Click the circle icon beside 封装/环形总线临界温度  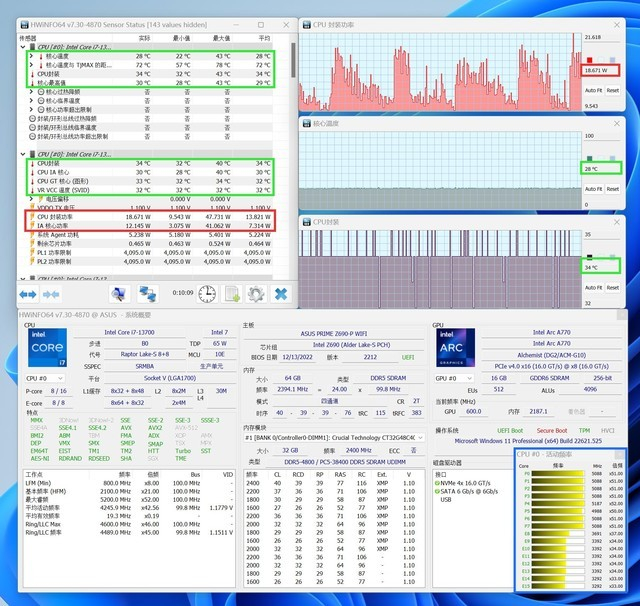[x=33, y=128]
